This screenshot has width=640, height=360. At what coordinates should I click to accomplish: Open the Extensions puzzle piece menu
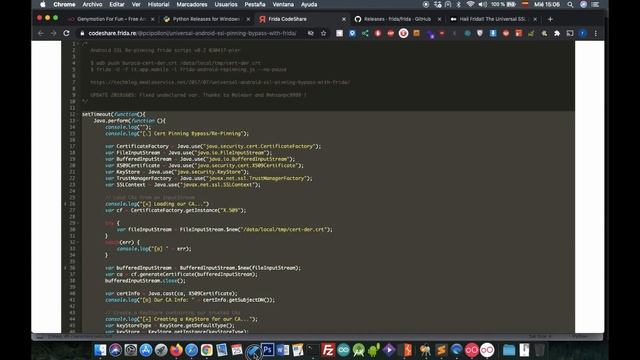(x=557, y=33)
